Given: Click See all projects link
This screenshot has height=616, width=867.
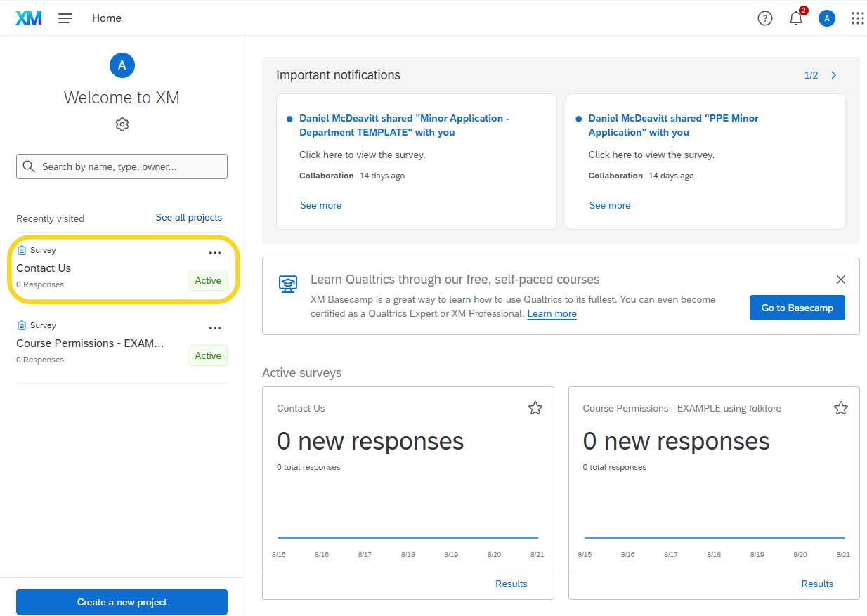Looking at the screenshot, I should pos(188,218).
